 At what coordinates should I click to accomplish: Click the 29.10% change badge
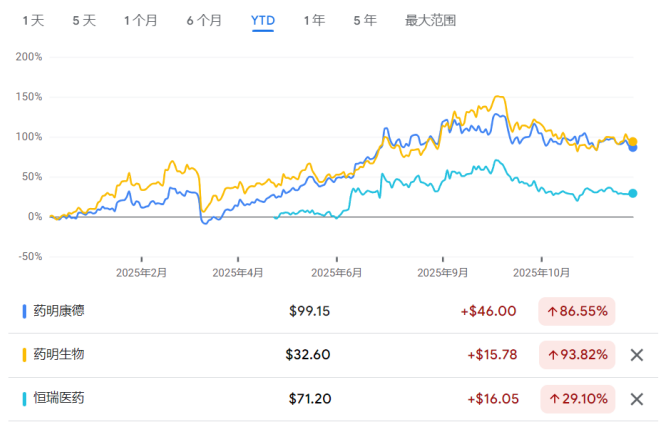(577, 399)
